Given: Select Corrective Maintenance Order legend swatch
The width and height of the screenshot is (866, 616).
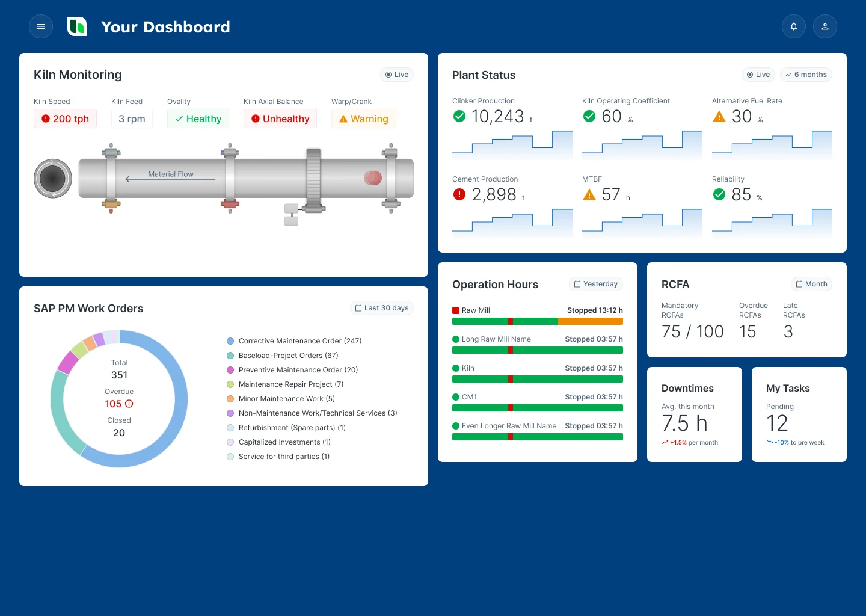Looking at the screenshot, I should [230, 341].
